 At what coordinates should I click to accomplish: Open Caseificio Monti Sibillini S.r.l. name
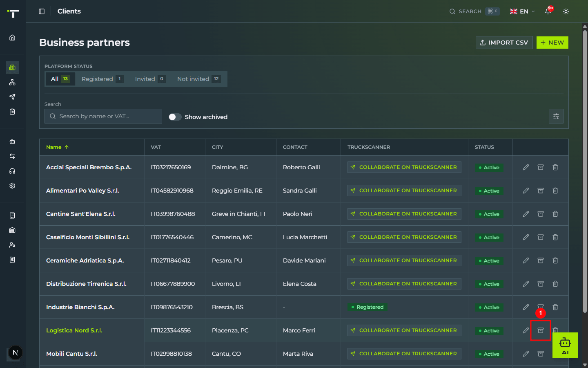tap(88, 237)
